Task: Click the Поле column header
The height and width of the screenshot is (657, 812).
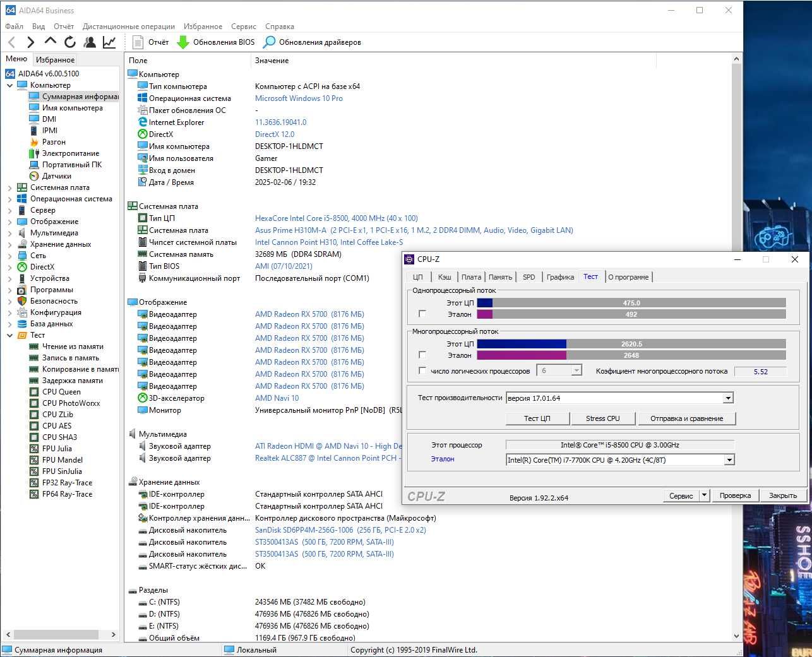Action: click(x=188, y=61)
